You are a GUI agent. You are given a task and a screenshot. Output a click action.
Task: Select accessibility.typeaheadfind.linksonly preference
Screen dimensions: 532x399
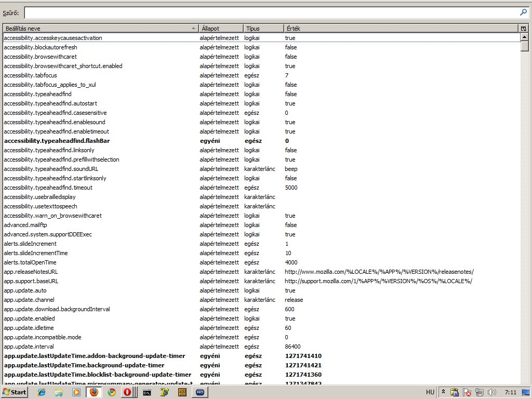[x=261, y=150]
